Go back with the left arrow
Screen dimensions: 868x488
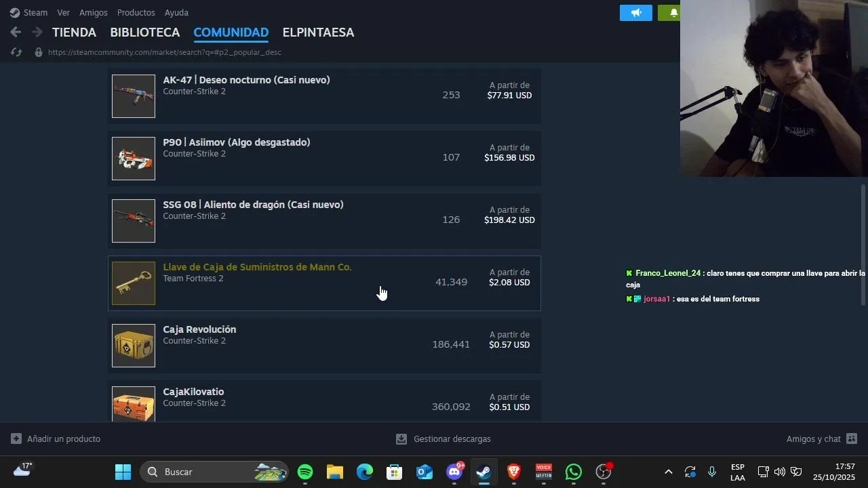[16, 32]
